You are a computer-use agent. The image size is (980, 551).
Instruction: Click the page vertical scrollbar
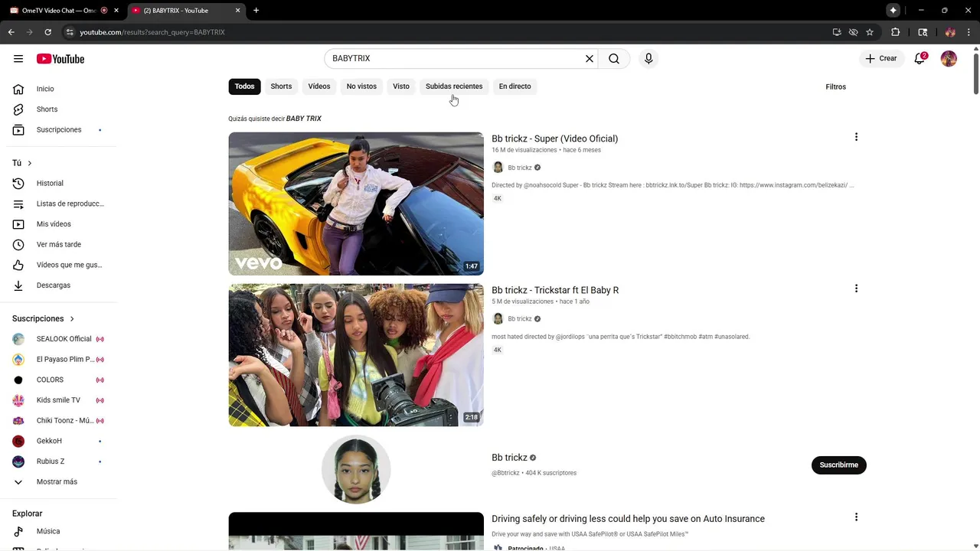click(975, 73)
